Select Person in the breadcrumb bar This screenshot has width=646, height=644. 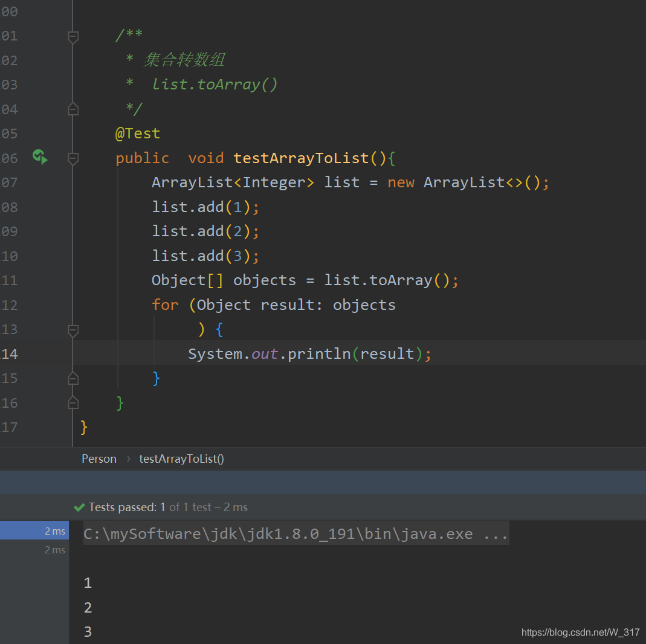(x=99, y=459)
